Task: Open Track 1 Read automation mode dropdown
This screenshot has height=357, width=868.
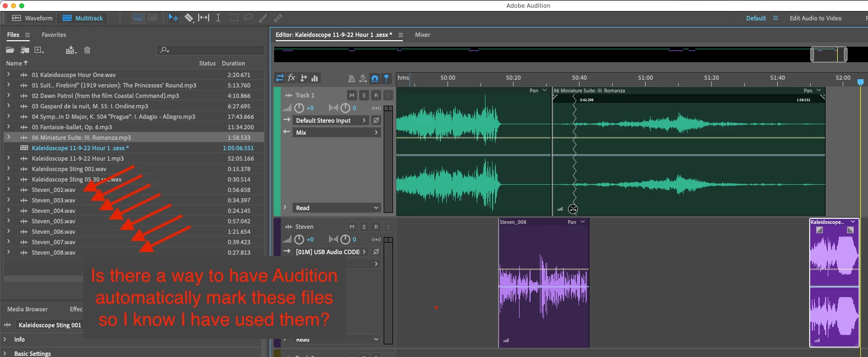Action: [x=337, y=208]
